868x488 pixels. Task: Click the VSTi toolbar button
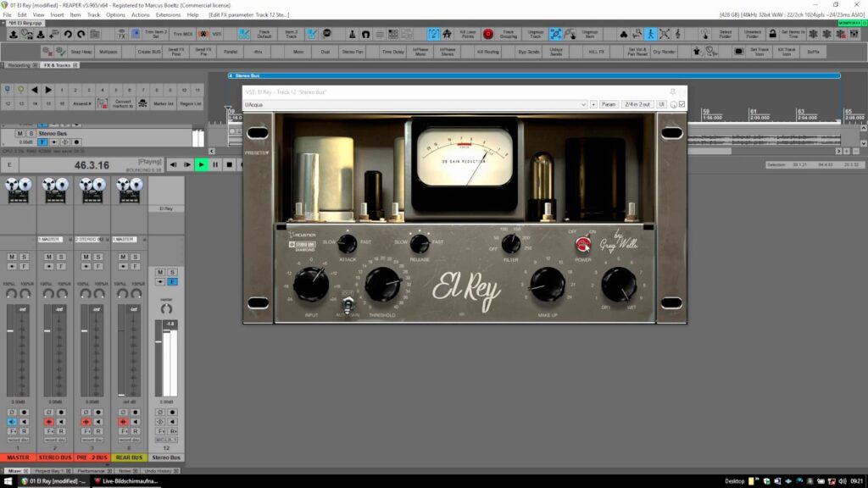tap(217, 34)
